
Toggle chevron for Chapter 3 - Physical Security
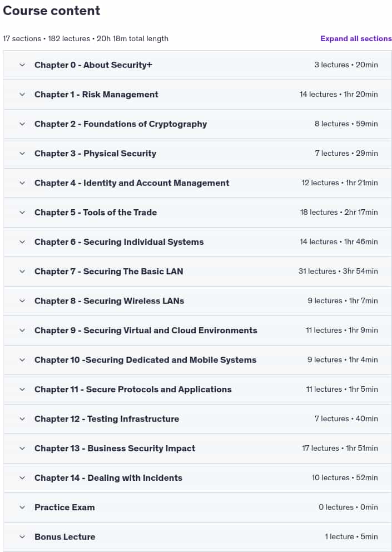click(22, 154)
